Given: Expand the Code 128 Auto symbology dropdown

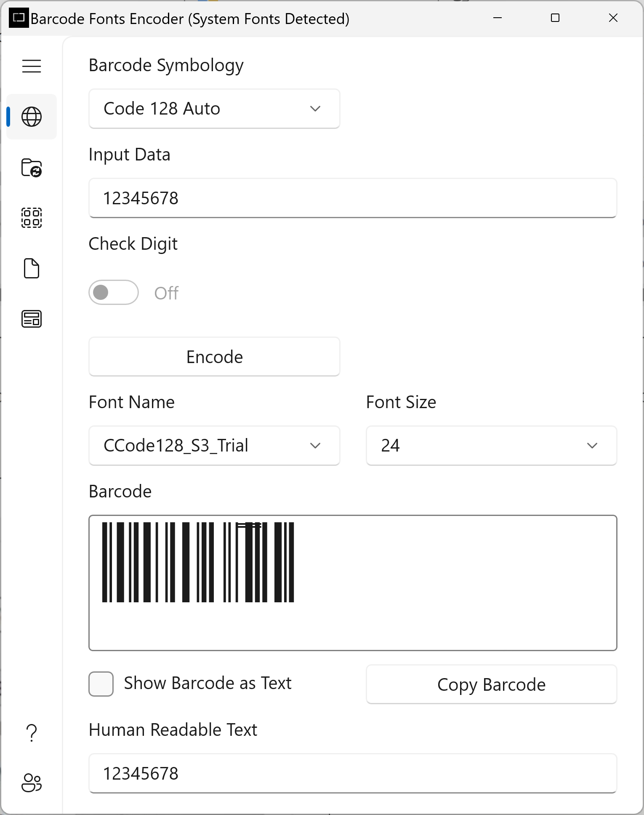Looking at the screenshot, I should pyautogui.click(x=214, y=109).
